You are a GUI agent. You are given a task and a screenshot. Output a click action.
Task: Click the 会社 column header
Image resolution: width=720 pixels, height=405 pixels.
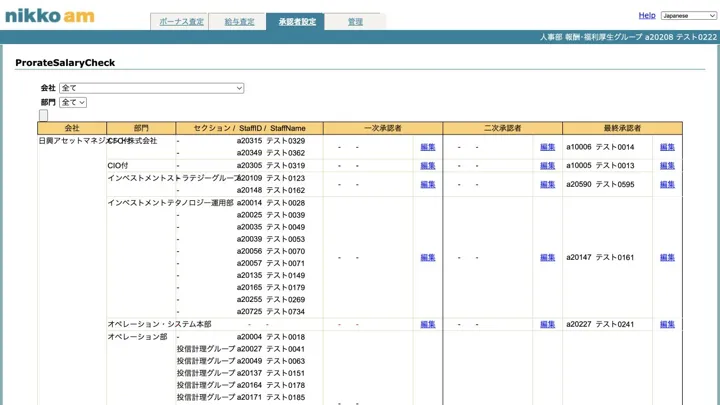(x=72, y=128)
